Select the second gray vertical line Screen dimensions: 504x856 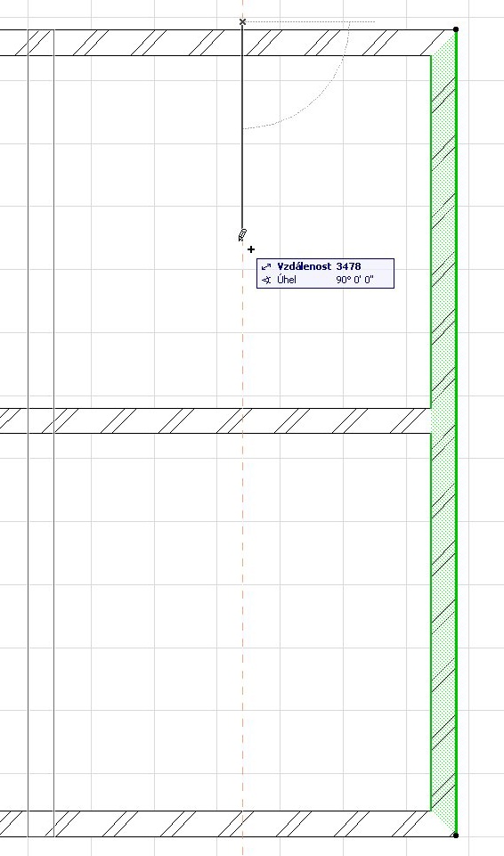coord(54,432)
